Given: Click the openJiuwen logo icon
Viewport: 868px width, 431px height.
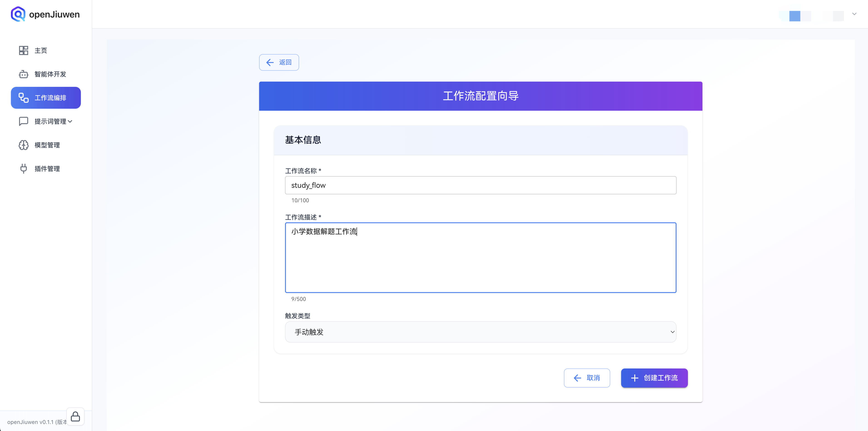Looking at the screenshot, I should point(18,14).
